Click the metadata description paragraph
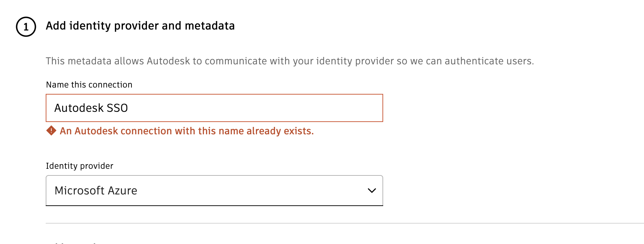The width and height of the screenshot is (644, 244). pyautogui.click(x=290, y=61)
